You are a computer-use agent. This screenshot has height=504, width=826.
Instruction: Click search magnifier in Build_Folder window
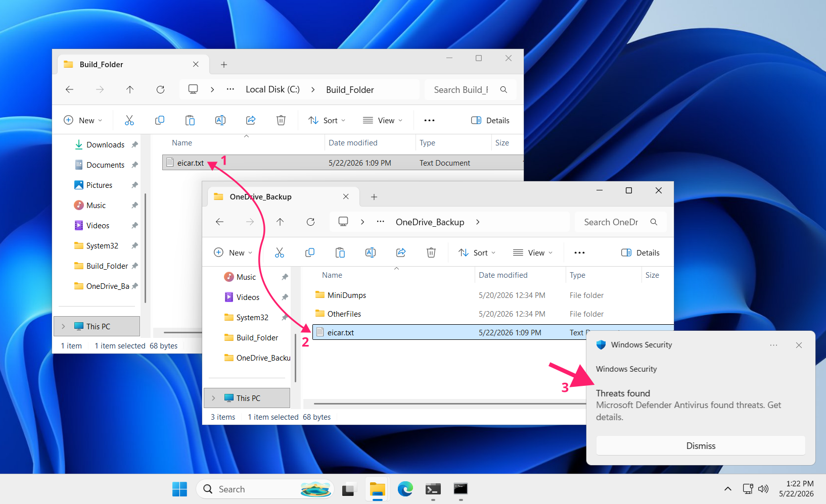click(503, 89)
